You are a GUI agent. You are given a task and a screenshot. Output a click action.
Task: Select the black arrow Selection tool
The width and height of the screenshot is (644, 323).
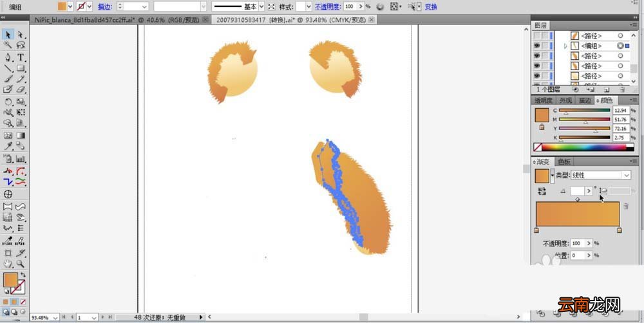8,35
